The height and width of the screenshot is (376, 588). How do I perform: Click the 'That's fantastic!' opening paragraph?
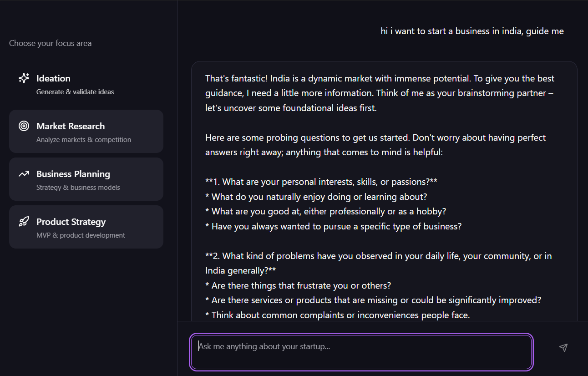click(x=380, y=93)
